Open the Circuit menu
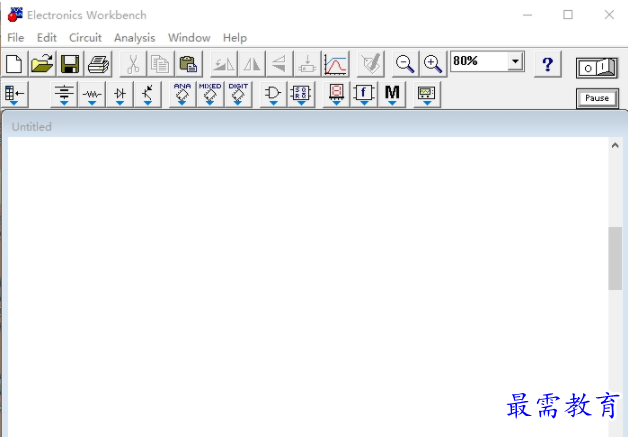628x437 pixels. point(85,38)
